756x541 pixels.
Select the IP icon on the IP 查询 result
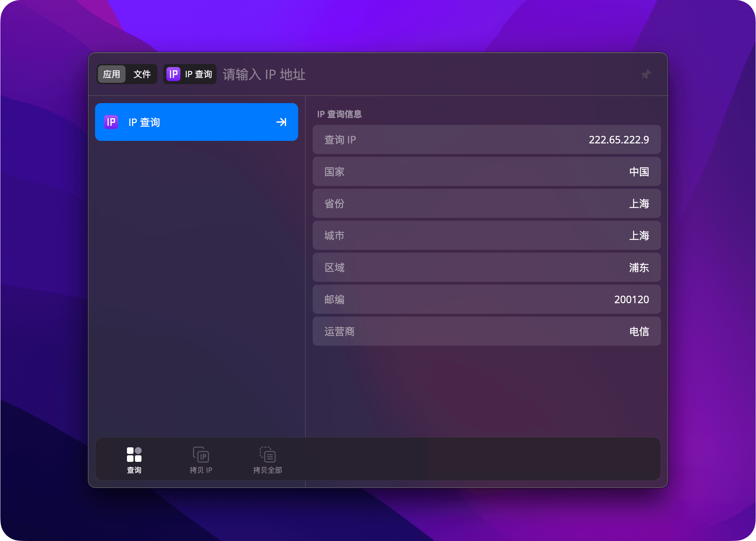111,122
